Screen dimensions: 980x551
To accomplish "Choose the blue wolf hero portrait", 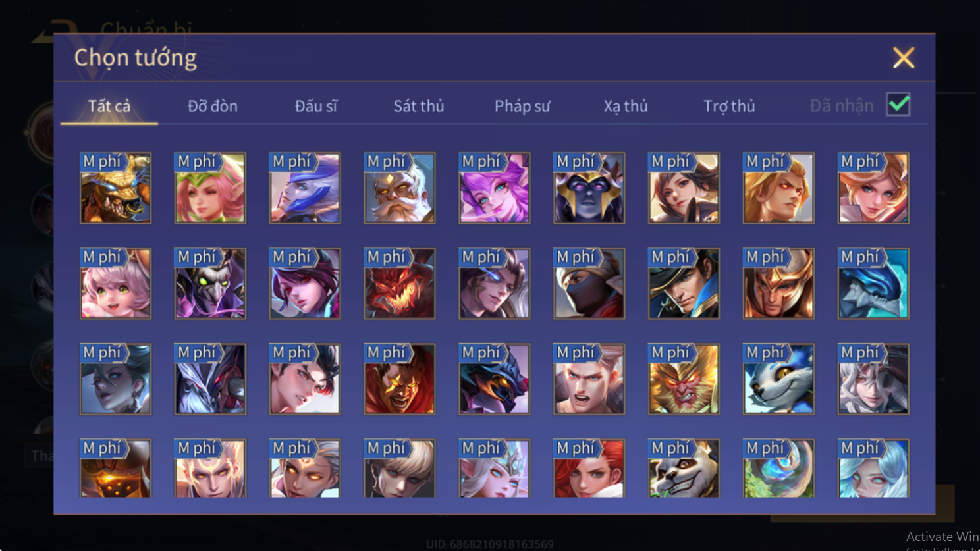I will [x=778, y=379].
